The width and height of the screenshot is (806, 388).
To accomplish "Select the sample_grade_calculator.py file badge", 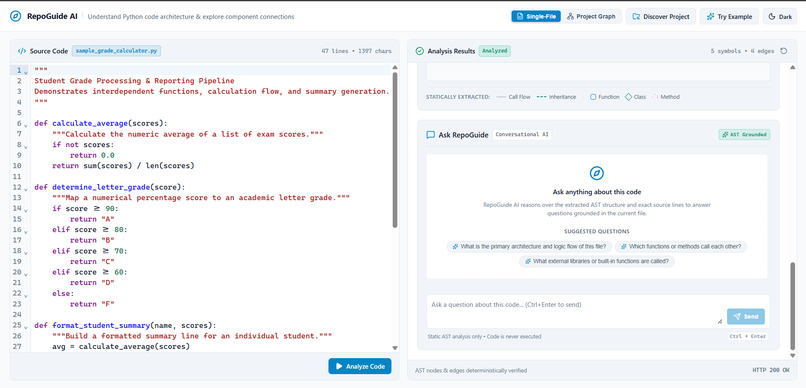I will click(x=116, y=51).
